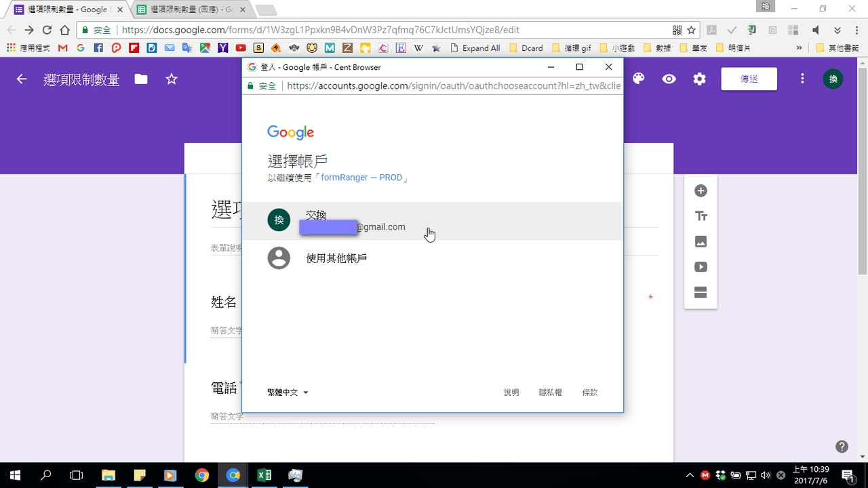The width and height of the screenshot is (868, 488).
Task: Open the color palette theme icon
Action: tap(638, 79)
